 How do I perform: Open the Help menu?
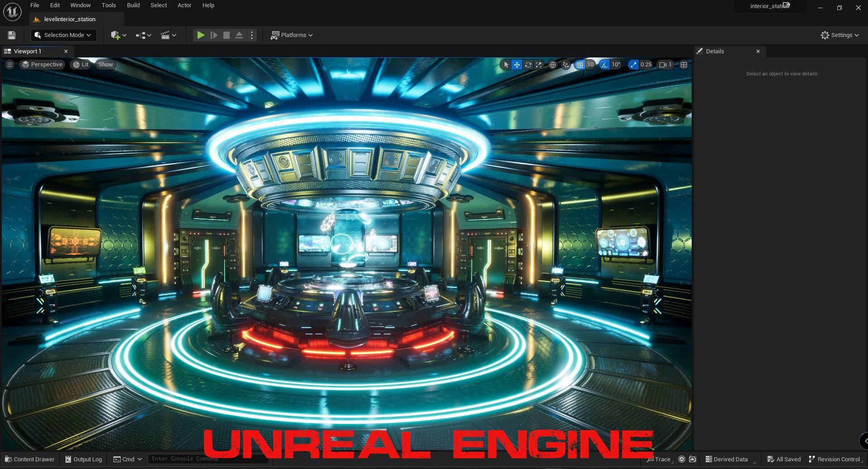tap(208, 5)
